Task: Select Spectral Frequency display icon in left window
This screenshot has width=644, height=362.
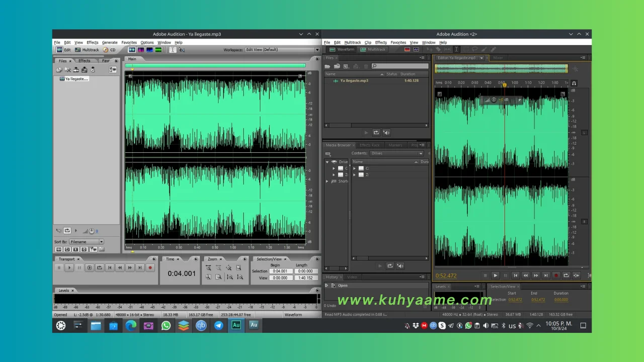Action: click(141, 50)
